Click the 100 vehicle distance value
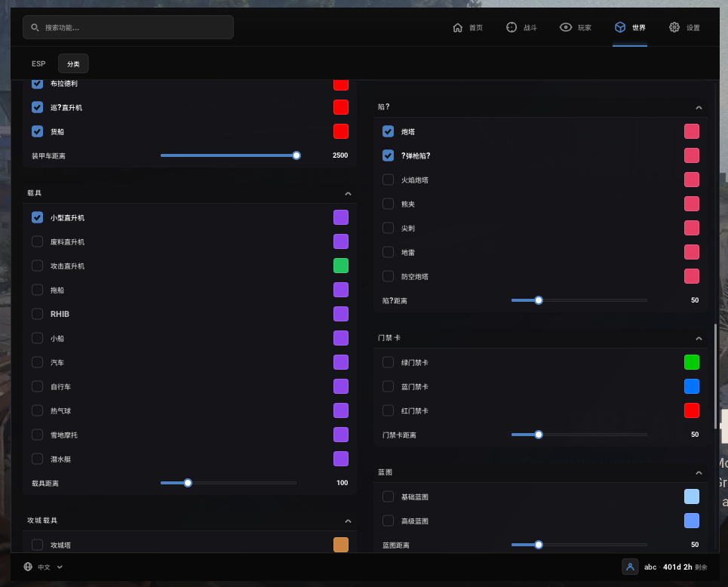The image size is (728, 587). 342,483
